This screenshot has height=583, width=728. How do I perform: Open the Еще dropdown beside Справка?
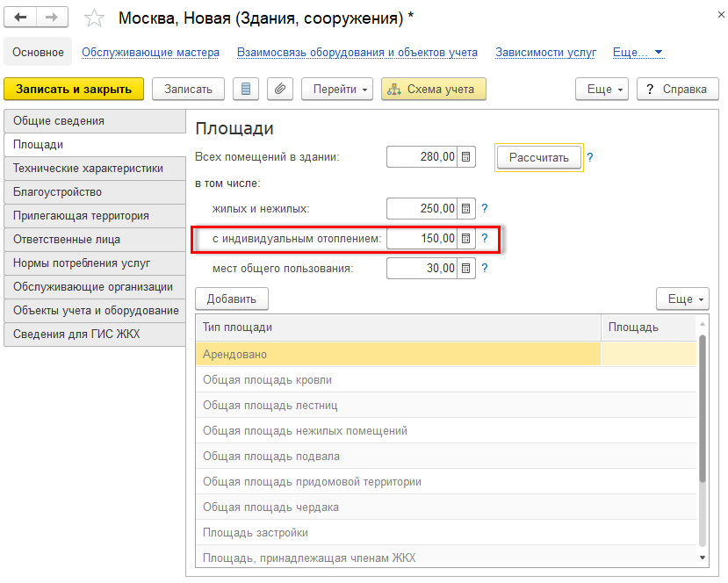pyautogui.click(x=602, y=89)
